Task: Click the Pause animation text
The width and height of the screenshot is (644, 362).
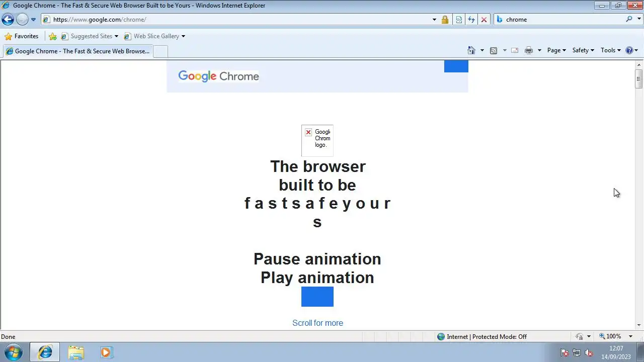Action: click(317, 259)
